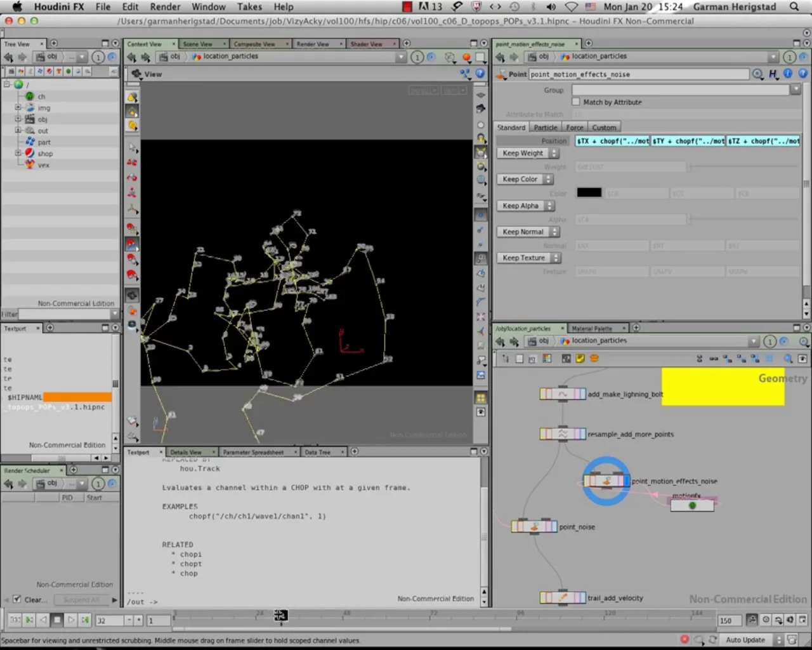Click the stop button in the playbar
Image resolution: width=812 pixels, height=650 pixels.
(57, 620)
